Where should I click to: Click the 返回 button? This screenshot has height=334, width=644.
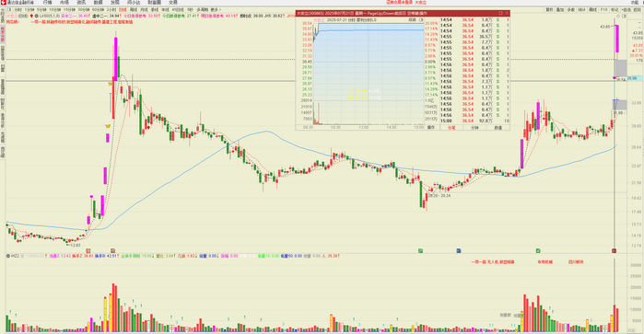click(x=637, y=10)
